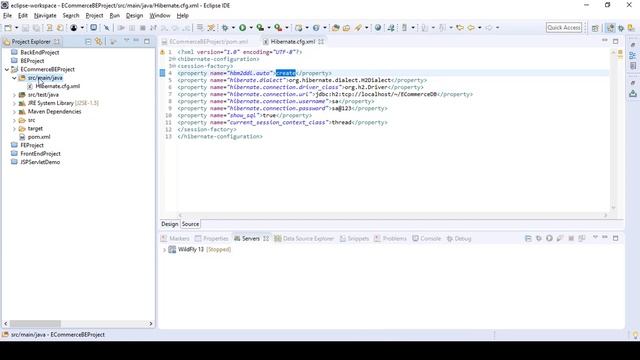
Task: Click the Back navigation arrow icon
Action: (x=471, y=28)
